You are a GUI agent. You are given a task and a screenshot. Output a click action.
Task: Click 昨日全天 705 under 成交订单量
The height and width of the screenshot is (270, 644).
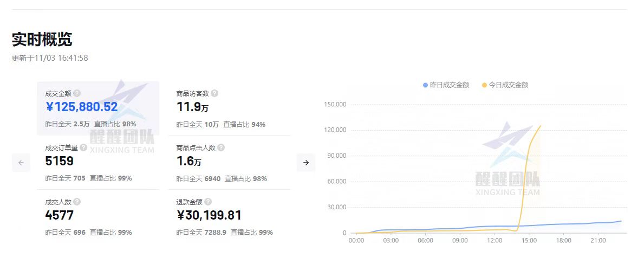[66, 178]
